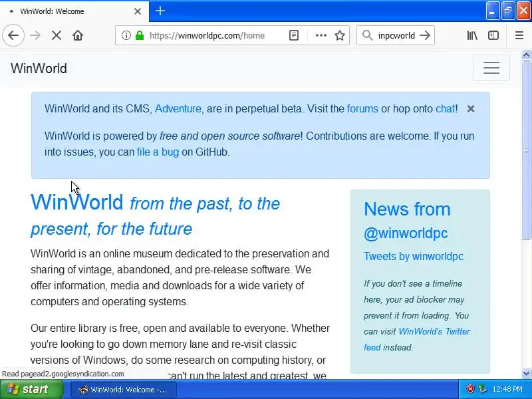Click the file a bug link
The height and width of the screenshot is (399, 532).
158,152
